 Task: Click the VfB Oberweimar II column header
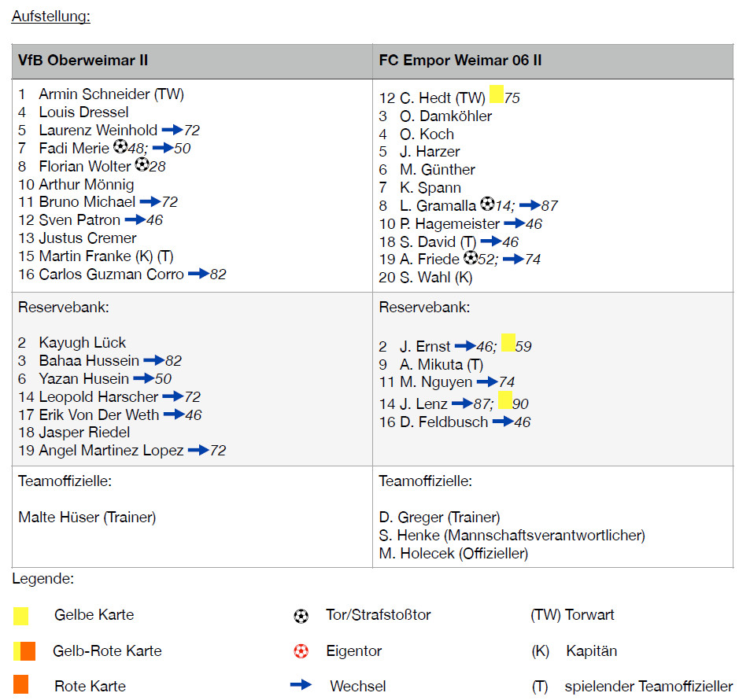pyautogui.click(x=83, y=61)
